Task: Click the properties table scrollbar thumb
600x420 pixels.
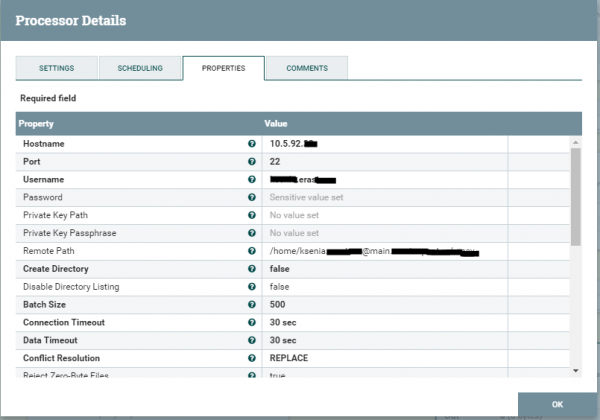Action: click(575, 195)
